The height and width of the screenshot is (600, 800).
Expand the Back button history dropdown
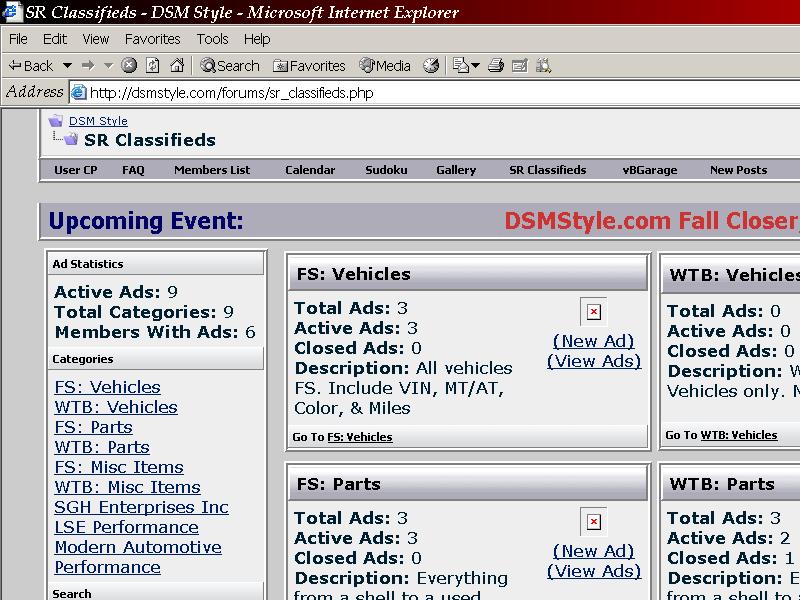point(67,66)
